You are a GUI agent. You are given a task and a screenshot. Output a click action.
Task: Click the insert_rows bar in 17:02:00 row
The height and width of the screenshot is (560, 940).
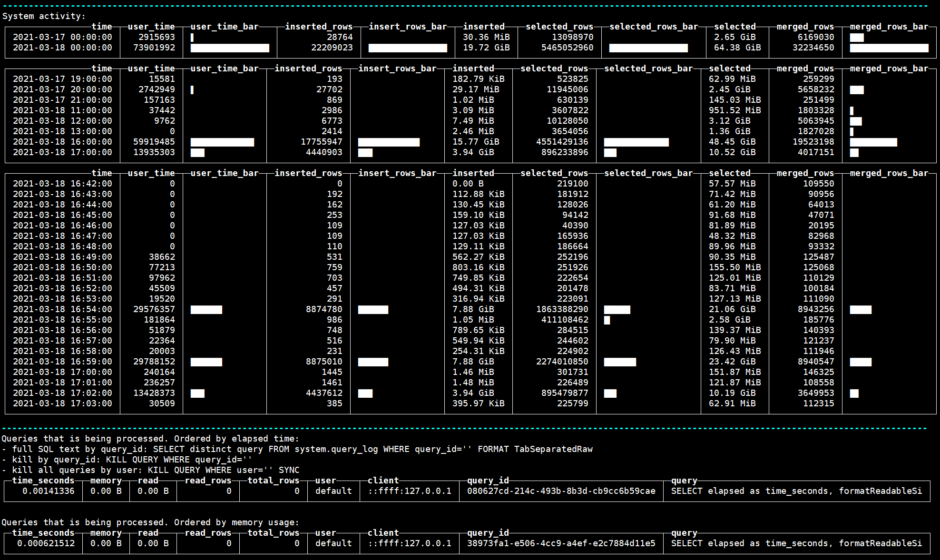(365, 393)
